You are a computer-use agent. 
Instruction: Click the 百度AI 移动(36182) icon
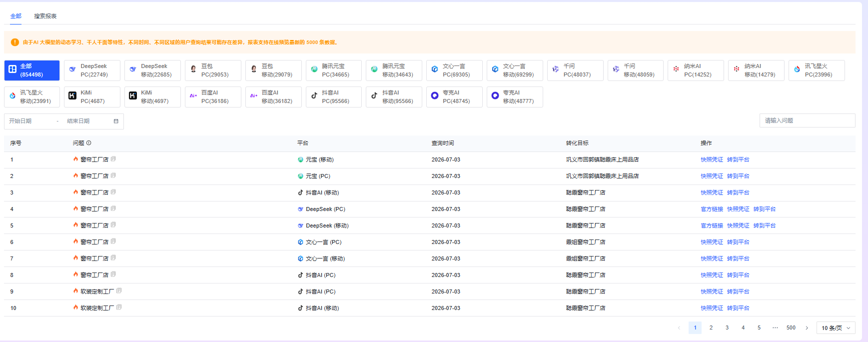[x=254, y=95]
